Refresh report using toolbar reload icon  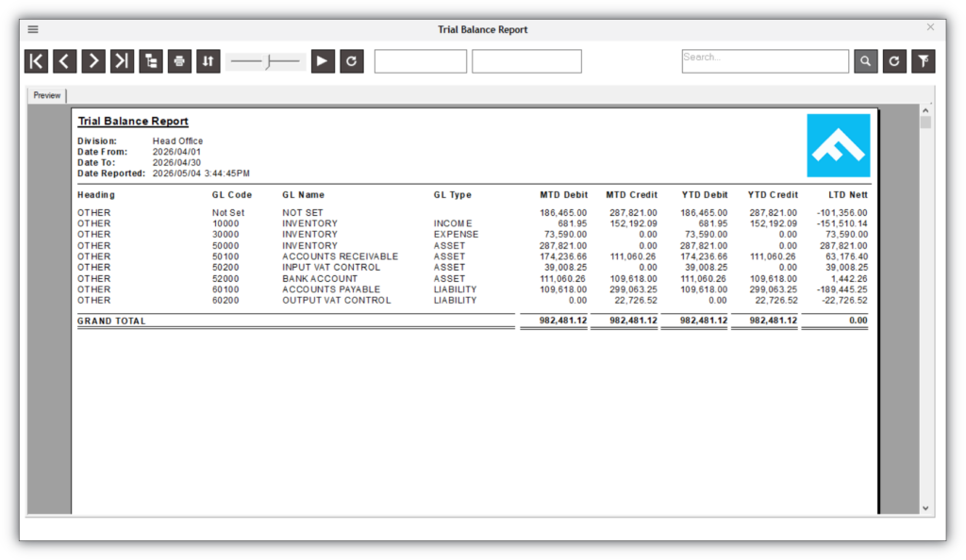point(352,61)
